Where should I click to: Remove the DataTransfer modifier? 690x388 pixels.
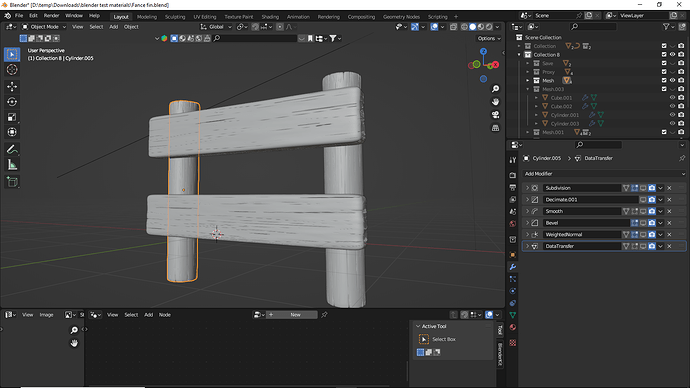(x=669, y=246)
